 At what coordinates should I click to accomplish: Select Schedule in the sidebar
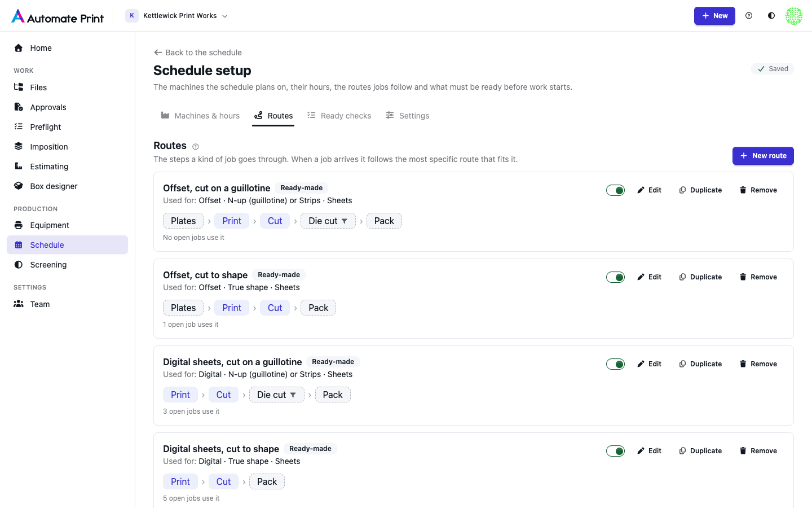coord(67,245)
